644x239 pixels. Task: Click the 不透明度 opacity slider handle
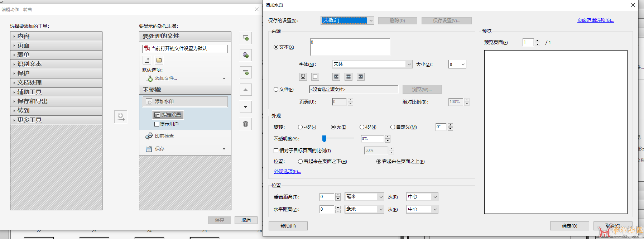[x=324, y=139]
